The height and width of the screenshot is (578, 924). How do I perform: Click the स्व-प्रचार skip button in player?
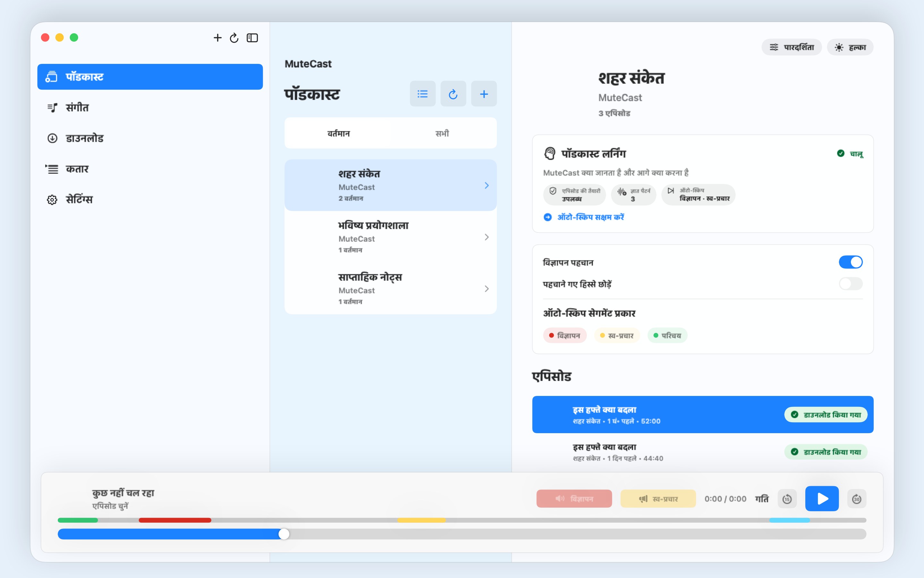pyautogui.click(x=658, y=498)
